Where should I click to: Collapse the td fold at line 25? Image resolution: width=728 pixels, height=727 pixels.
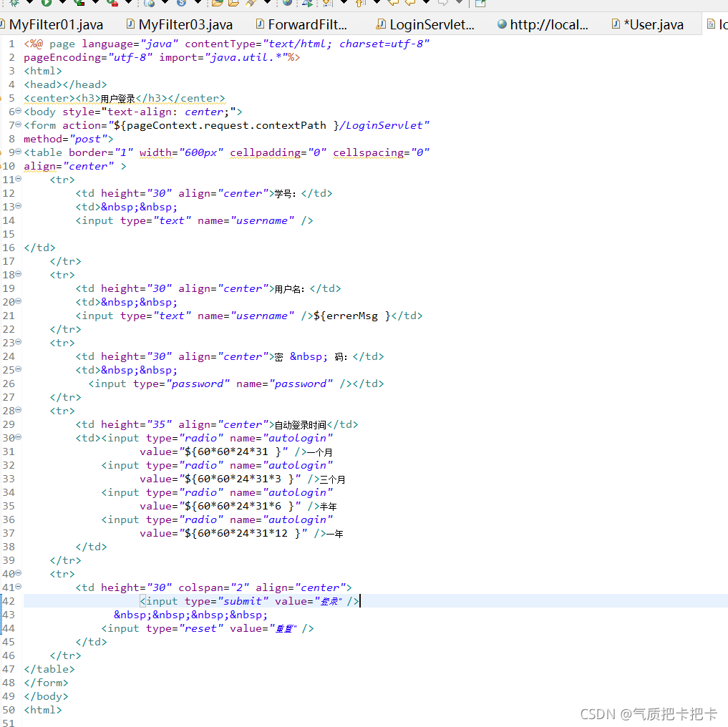(x=19, y=369)
